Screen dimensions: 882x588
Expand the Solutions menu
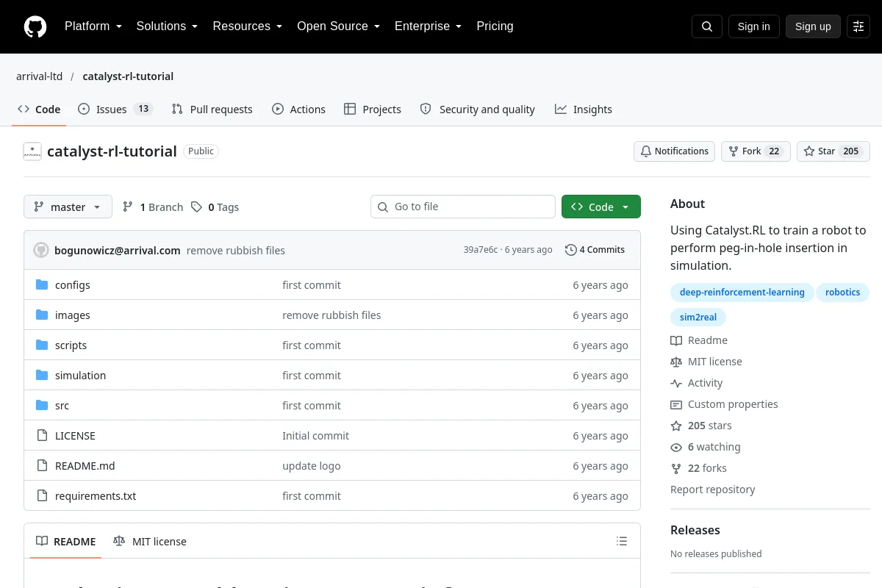(x=167, y=26)
